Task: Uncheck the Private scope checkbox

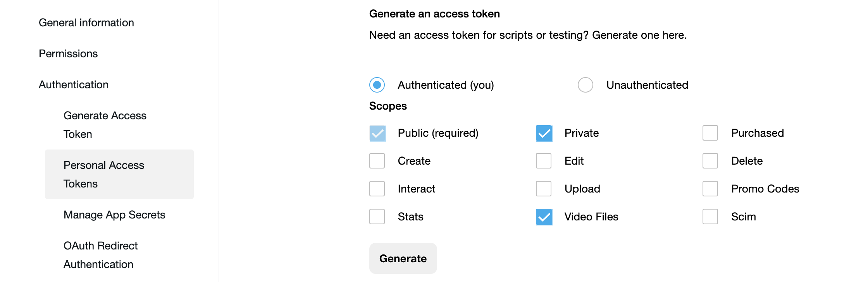Action: (544, 133)
